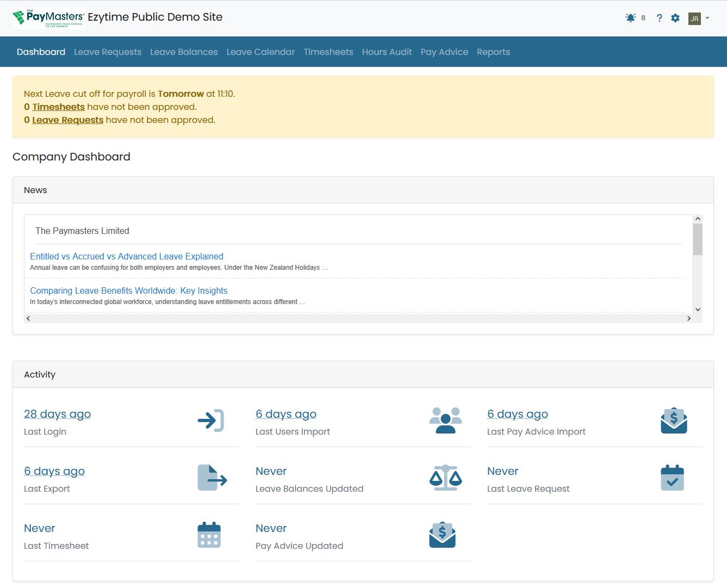
Task: Go to the Pay Advice tab
Action: (x=444, y=52)
